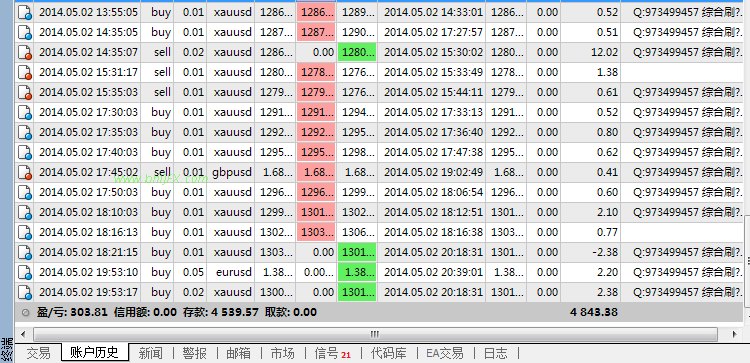
Task: Click the sell icon for the 15:31:17 order
Action: [25, 72]
